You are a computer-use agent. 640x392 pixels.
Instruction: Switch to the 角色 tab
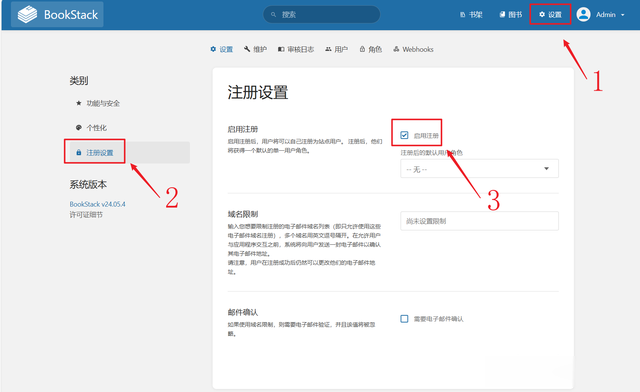coord(371,49)
